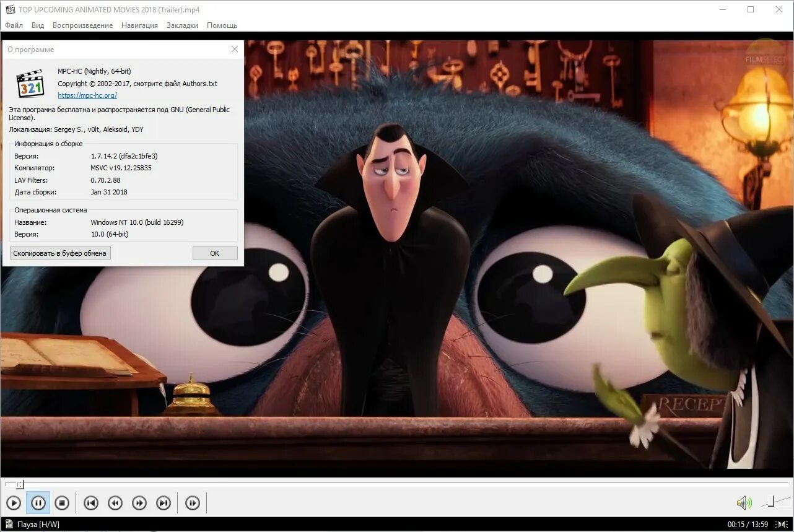Screen dimensions: 794x532
Task: Open the mpc-hc.org link
Action: (x=87, y=95)
